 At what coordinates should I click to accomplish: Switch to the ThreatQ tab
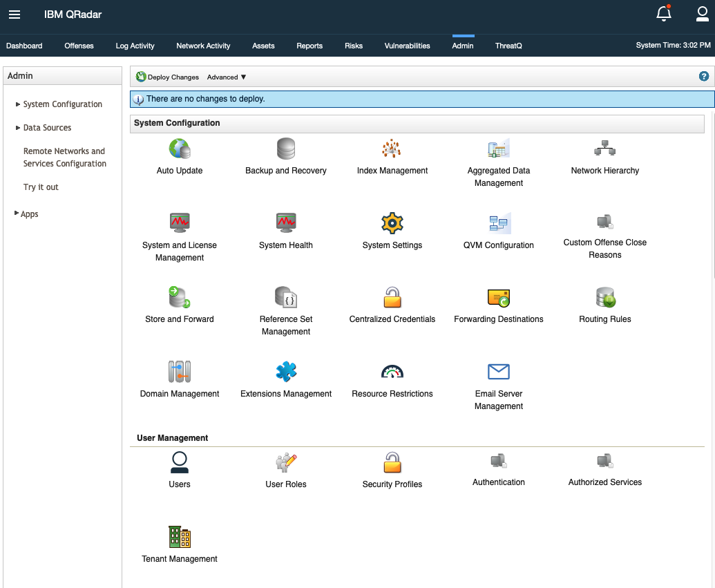(509, 46)
